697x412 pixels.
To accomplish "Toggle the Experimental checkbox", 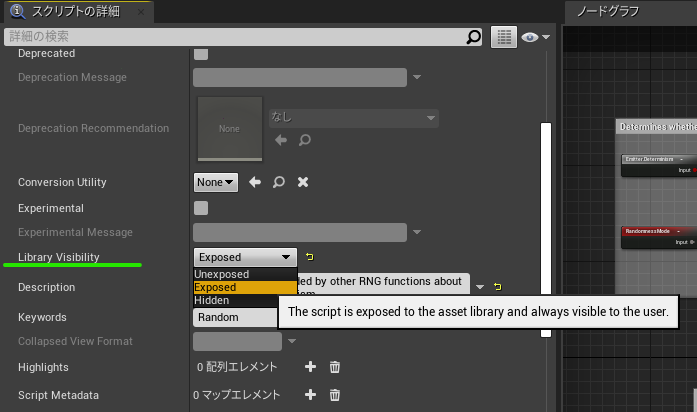I will click(x=201, y=208).
